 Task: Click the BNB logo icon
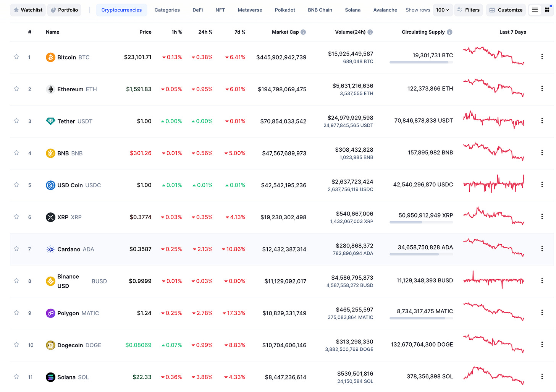tap(50, 153)
